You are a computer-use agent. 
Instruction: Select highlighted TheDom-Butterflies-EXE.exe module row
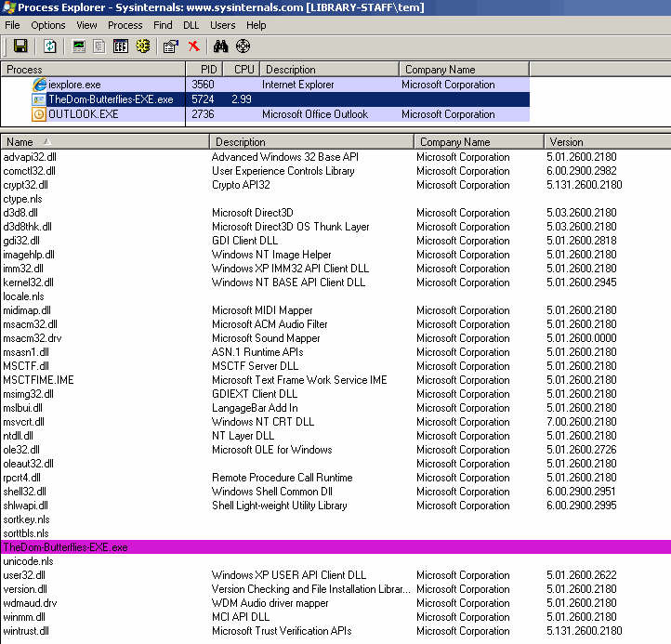335,547
